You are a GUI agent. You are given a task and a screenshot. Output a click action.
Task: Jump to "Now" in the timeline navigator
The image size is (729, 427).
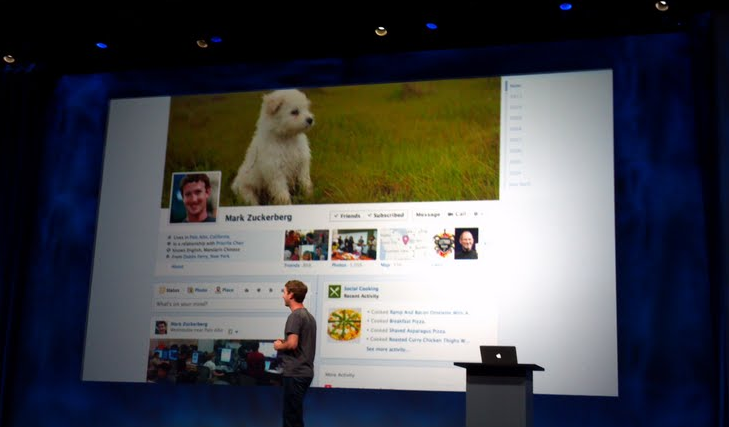click(516, 86)
